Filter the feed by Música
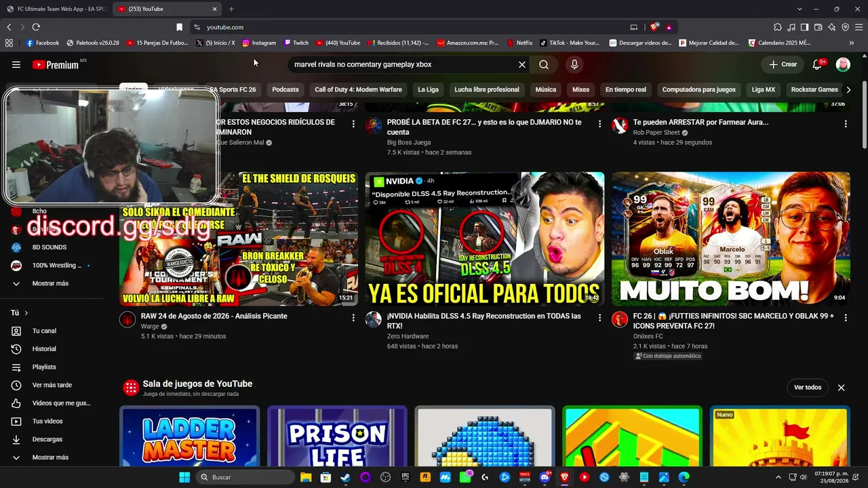 click(546, 89)
